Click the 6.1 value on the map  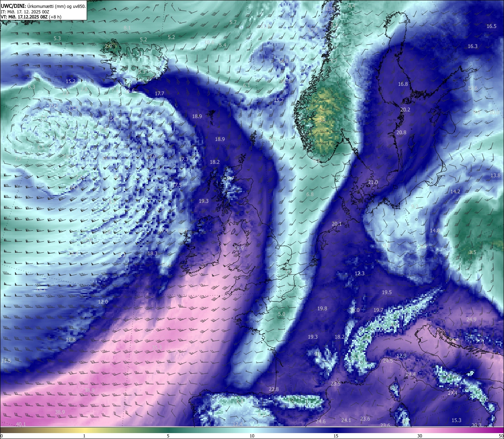(x=246, y=85)
